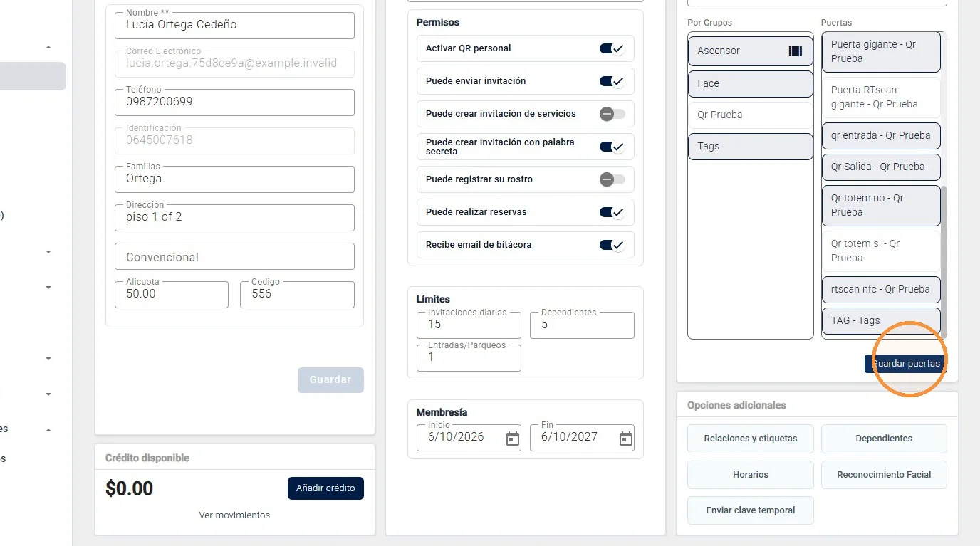Toggle invitación con palabra secreta switch
Viewport: 980px width, 546px height.
point(612,147)
